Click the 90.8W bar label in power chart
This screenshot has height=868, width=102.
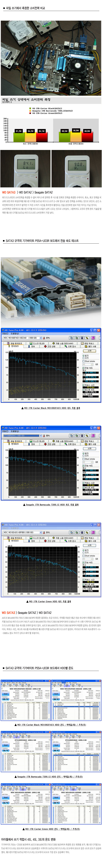[76, 130]
